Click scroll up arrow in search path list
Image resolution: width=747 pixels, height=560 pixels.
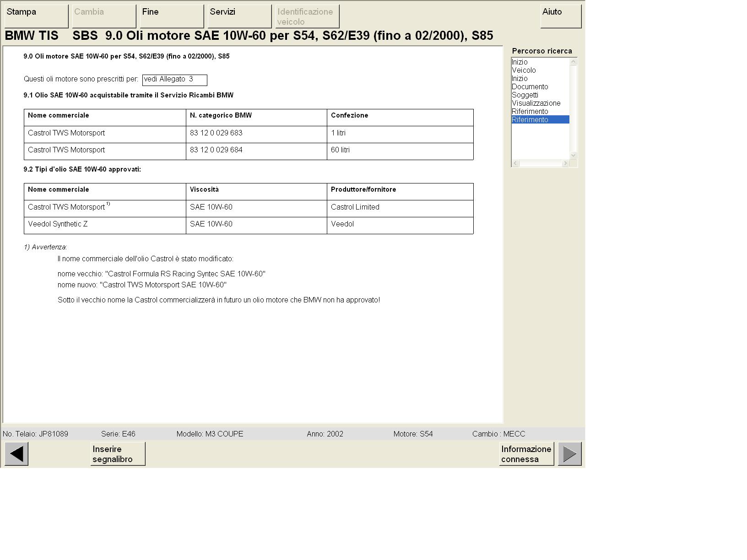tap(574, 62)
